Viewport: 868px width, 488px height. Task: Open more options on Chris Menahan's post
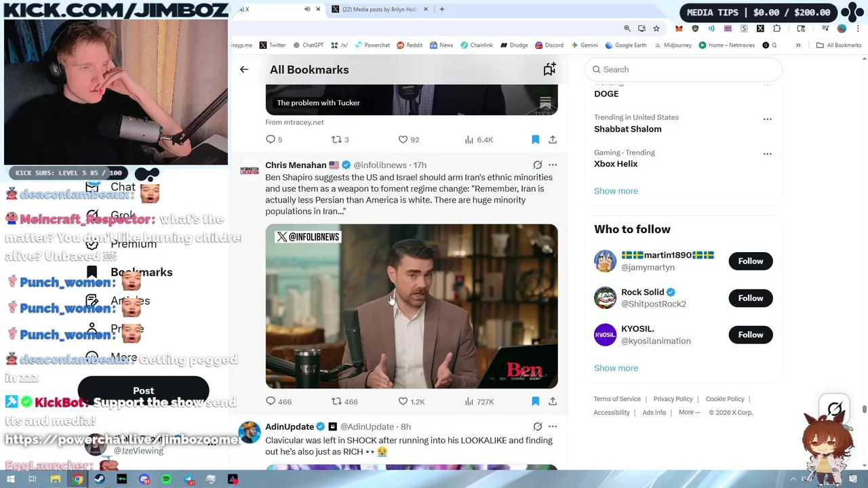coord(553,165)
